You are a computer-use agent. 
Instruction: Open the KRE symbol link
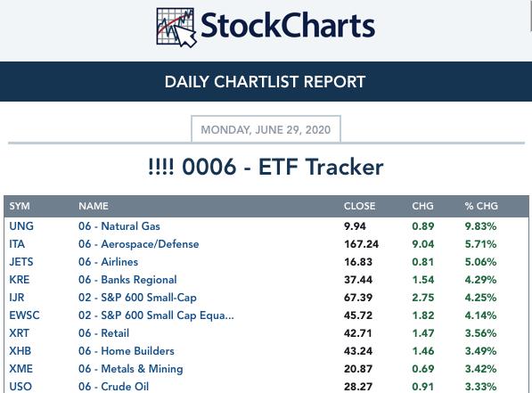pos(20,280)
